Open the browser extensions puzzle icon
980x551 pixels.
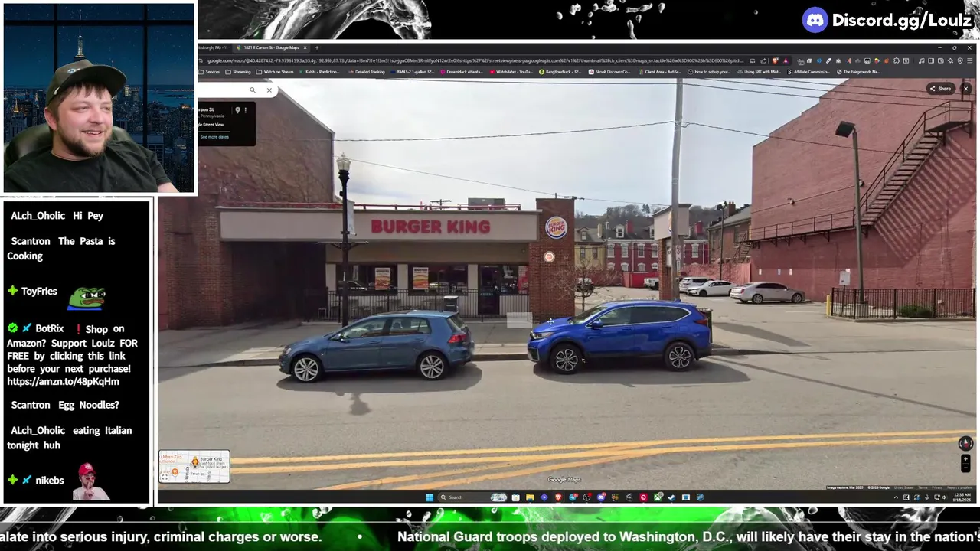(897, 60)
